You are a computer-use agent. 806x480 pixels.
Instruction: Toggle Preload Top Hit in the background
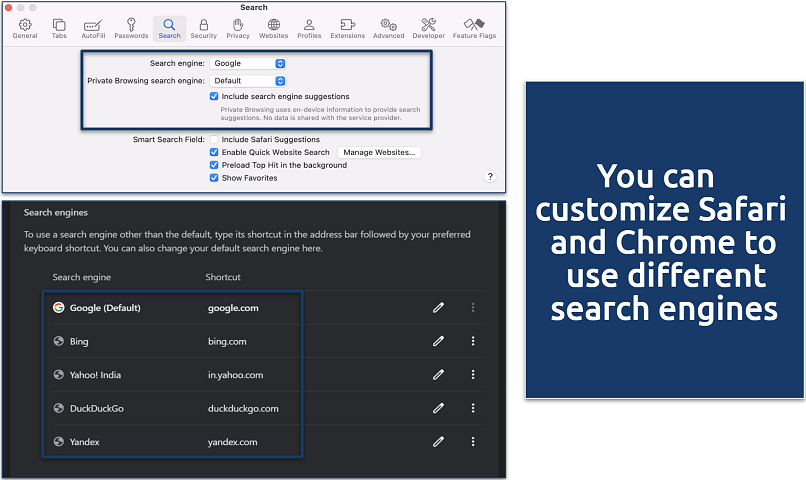(214, 165)
